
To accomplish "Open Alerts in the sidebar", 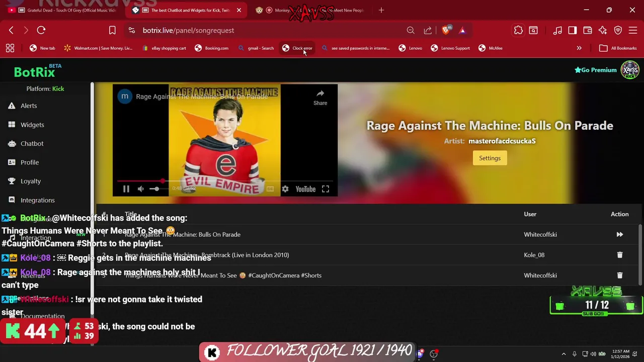I will click(29, 106).
